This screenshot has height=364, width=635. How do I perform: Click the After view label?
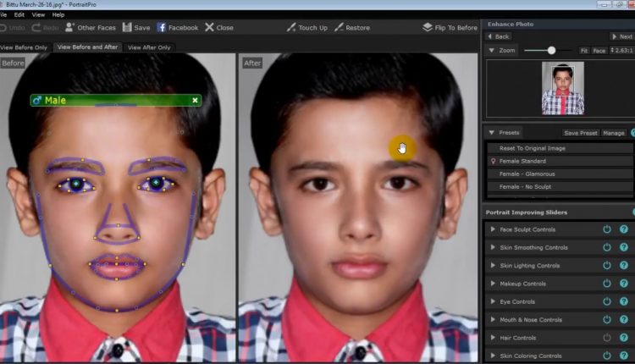pos(252,63)
